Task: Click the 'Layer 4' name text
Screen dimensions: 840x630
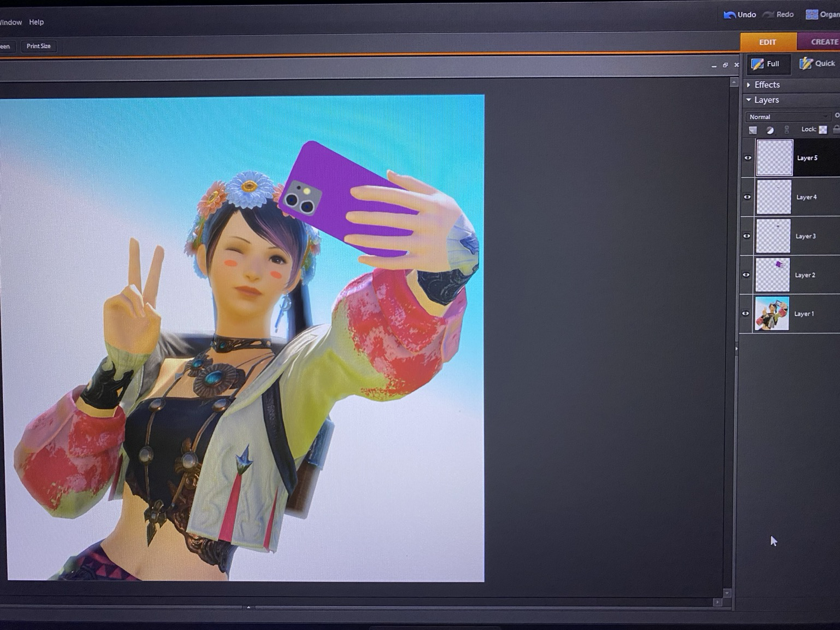Action: 807,197
